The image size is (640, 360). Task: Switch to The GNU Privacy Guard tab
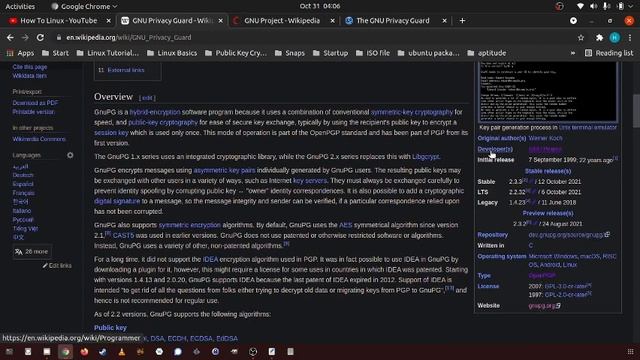[392, 20]
